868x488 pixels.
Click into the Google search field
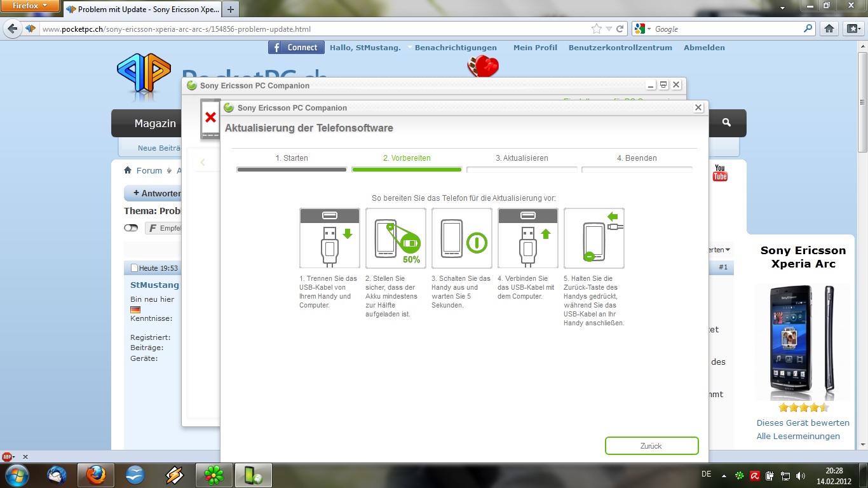point(728,29)
